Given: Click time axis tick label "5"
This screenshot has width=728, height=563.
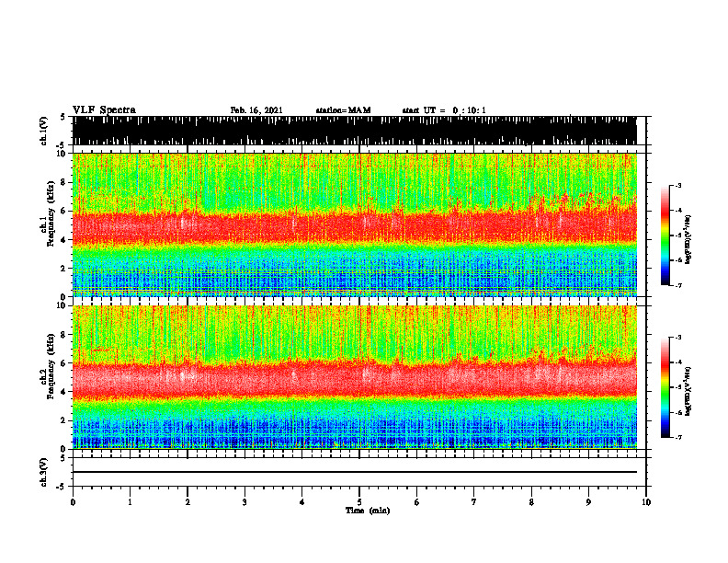Looking at the screenshot, I should 359,502.
